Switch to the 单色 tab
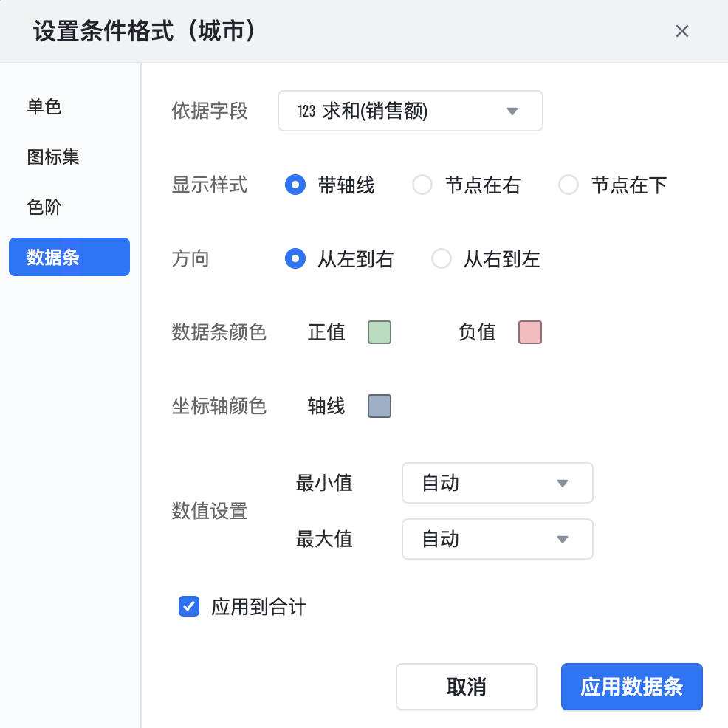The height and width of the screenshot is (728, 728). click(44, 107)
